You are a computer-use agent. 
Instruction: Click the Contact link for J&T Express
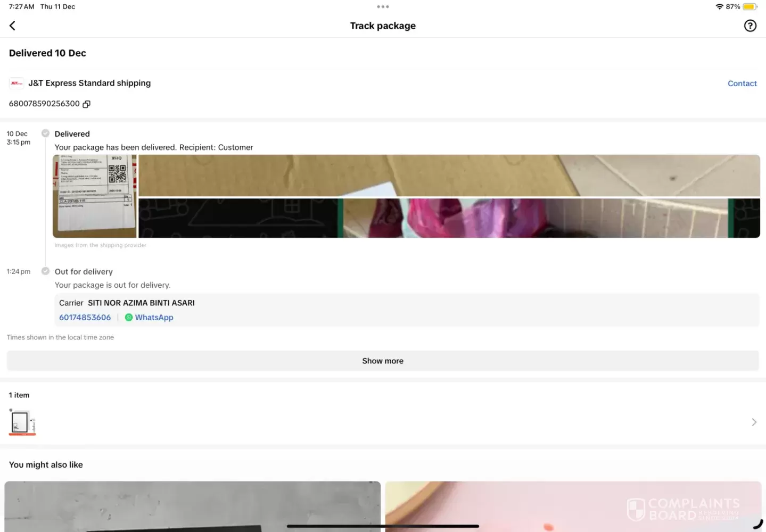coord(742,84)
